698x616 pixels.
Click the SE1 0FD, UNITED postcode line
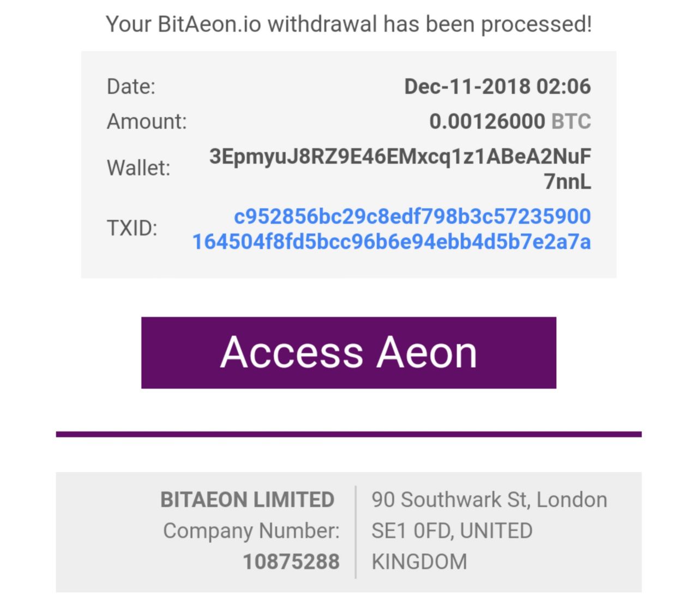coord(452,531)
